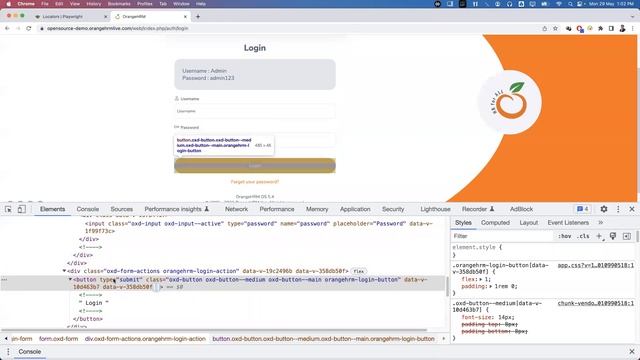Open the issues counter showing 4
Screen dimensions: 640x360
point(582,209)
